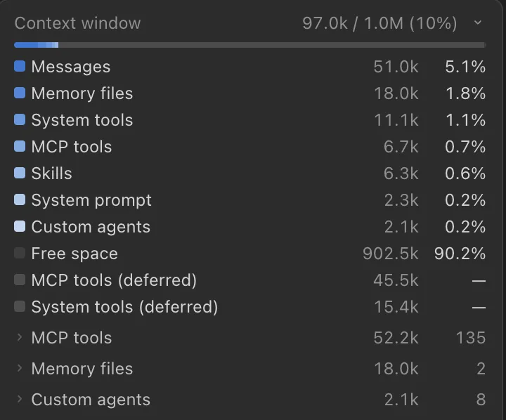Select the Messages row label
Image resolution: width=506 pixels, height=420 pixels.
(x=71, y=67)
